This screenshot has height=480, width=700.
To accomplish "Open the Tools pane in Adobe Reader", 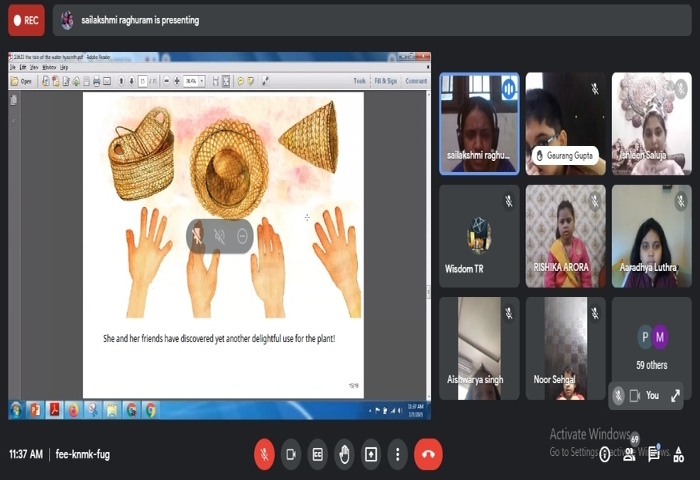I will tap(359, 81).
